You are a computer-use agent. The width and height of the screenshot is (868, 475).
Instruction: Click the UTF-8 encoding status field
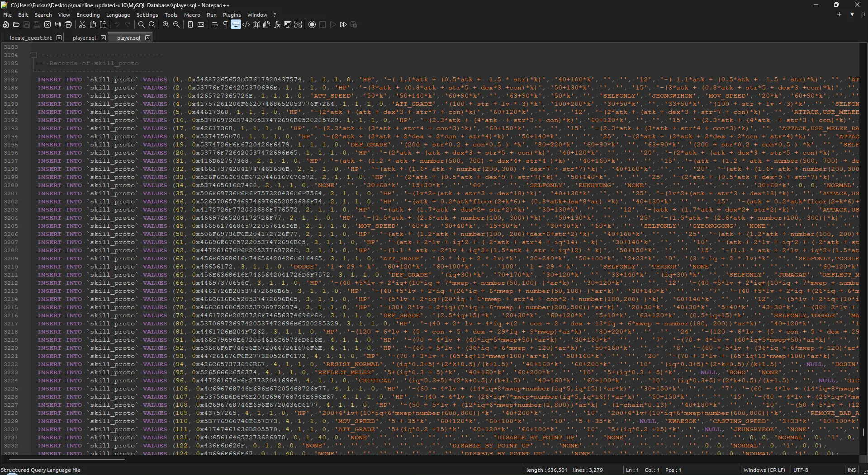[801, 470]
